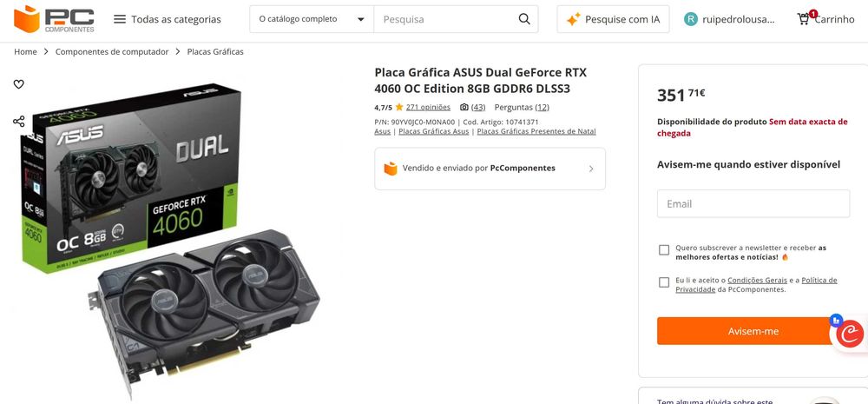This screenshot has height=404, width=868.
Task: Click the camera photos icon (43)
Action: (464, 107)
